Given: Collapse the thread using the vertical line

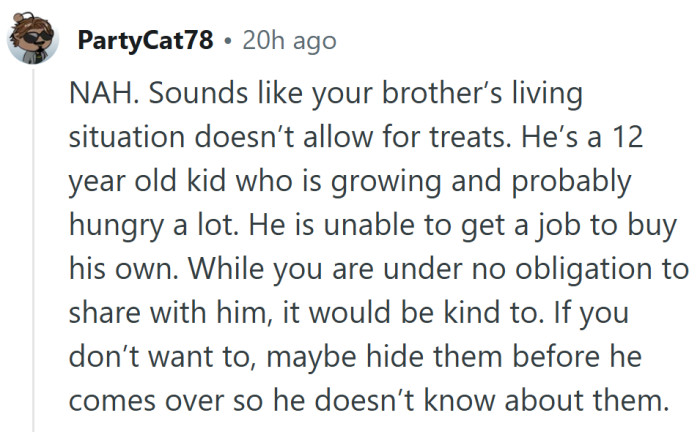Looking at the screenshot, I should [33, 250].
